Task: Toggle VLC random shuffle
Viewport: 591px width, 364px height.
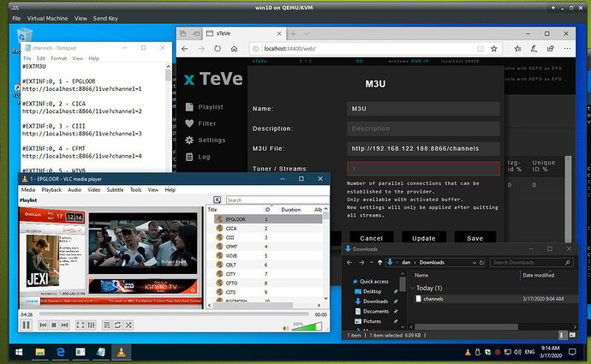Action: tap(128, 325)
